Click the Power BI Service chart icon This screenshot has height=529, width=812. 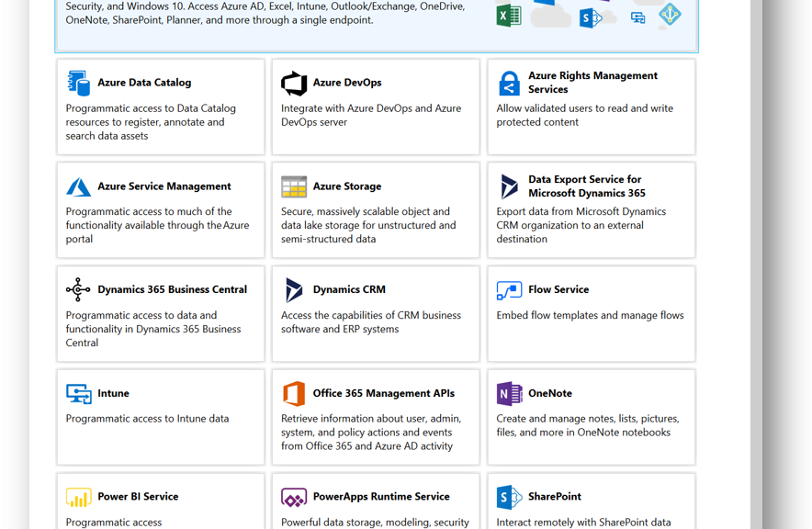coord(79,497)
